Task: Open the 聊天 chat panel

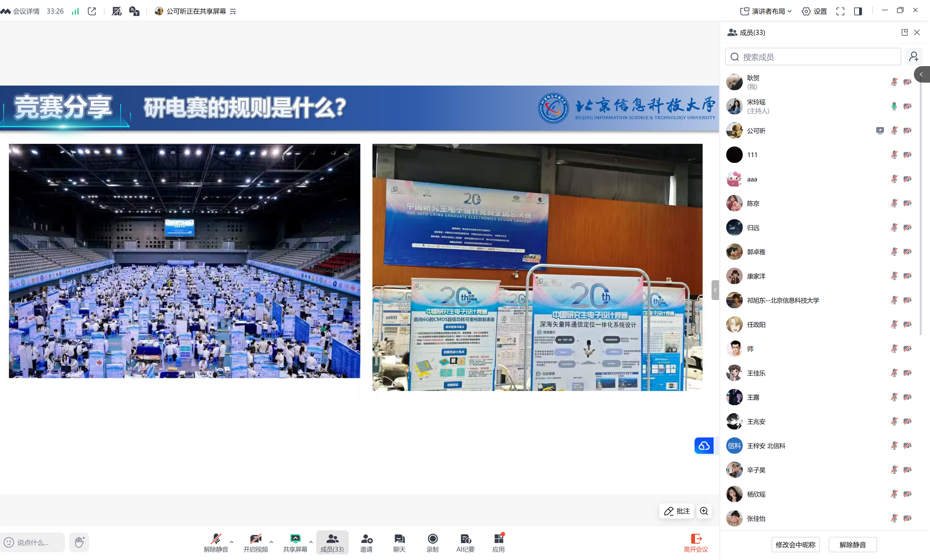Action: tap(399, 543)
